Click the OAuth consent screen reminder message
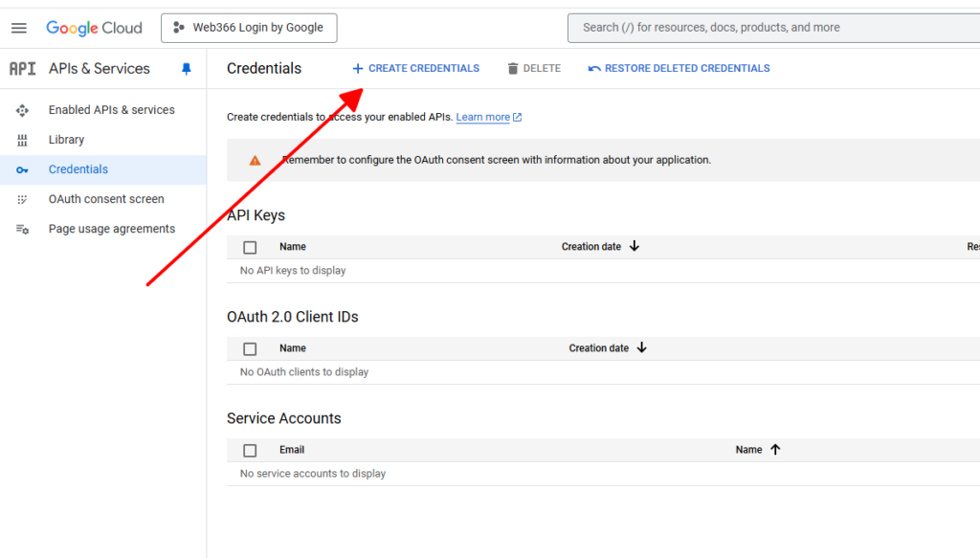Screen dimensions: 980x558 coord(497,160)
